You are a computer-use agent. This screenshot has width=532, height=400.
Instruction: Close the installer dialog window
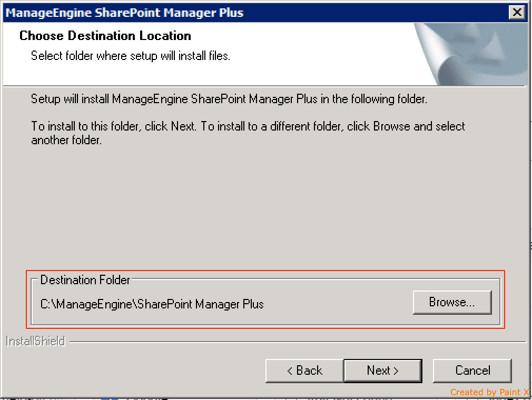(x=517, y=13)
